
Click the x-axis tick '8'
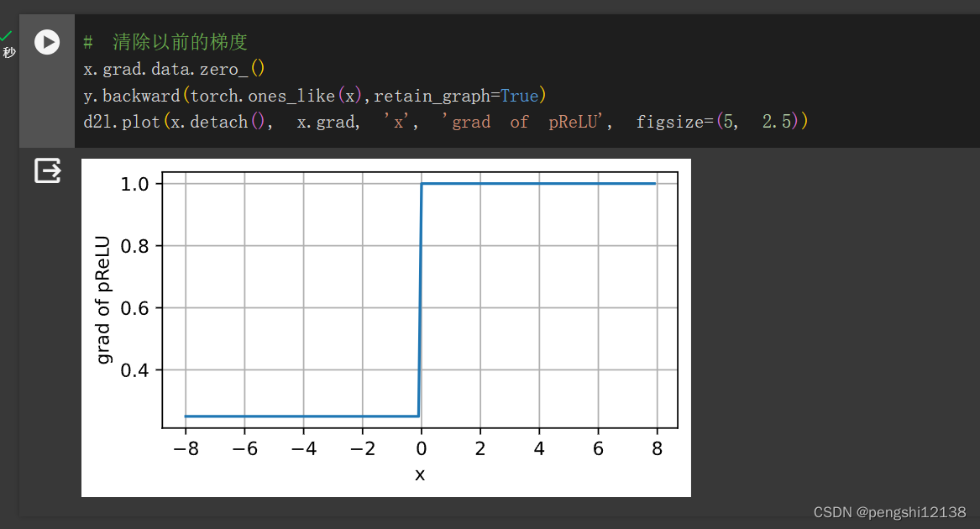657,448
